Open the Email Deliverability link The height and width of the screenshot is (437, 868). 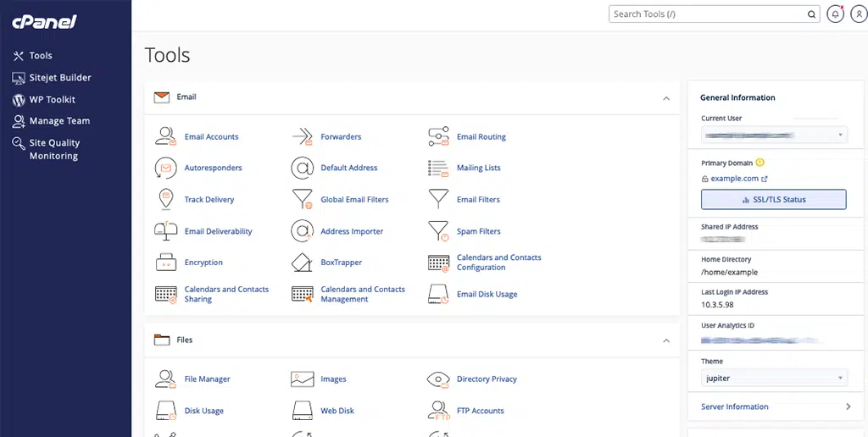click(x=218, y=231)
